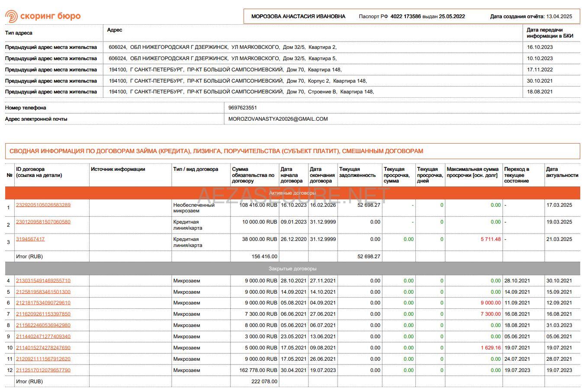Open contract link 2121817534090729610
The width and height of the screenshot is (588, 391).
(43, 303)
